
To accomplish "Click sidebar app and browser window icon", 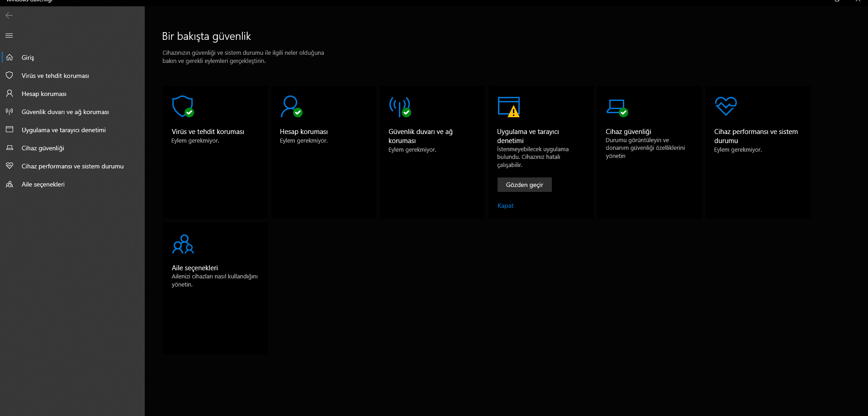I will pos(9,129).
